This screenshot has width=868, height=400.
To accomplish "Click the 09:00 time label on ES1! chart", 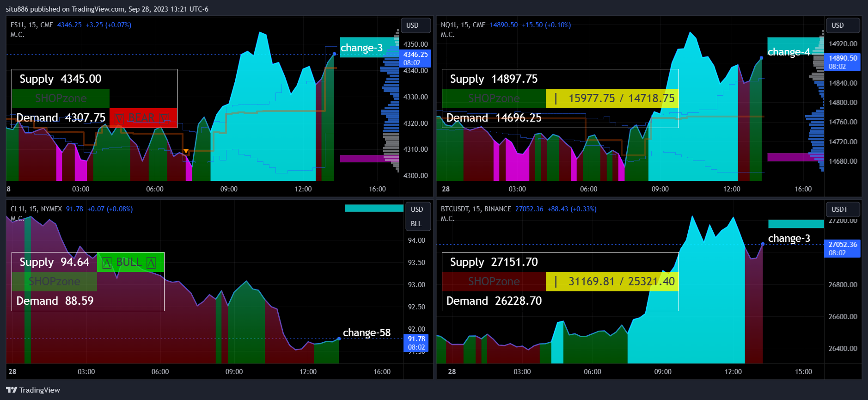I will (x=229, y=189).
